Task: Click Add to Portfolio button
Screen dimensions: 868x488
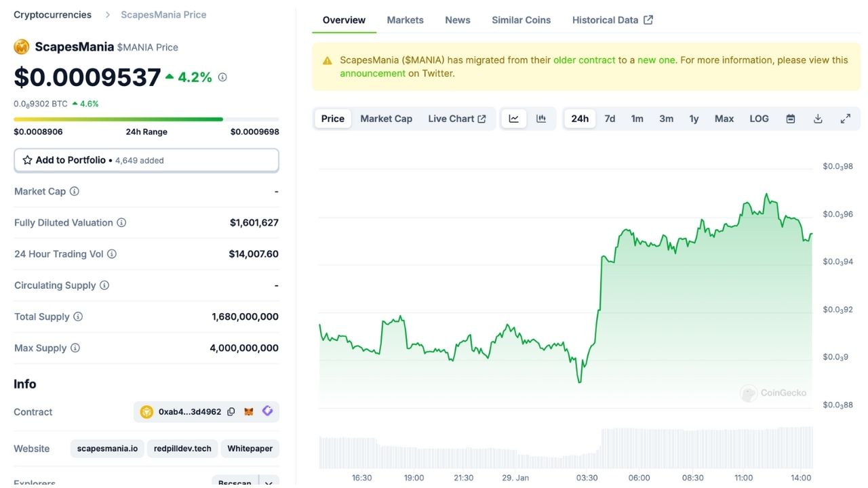Action: pos(146,160)
